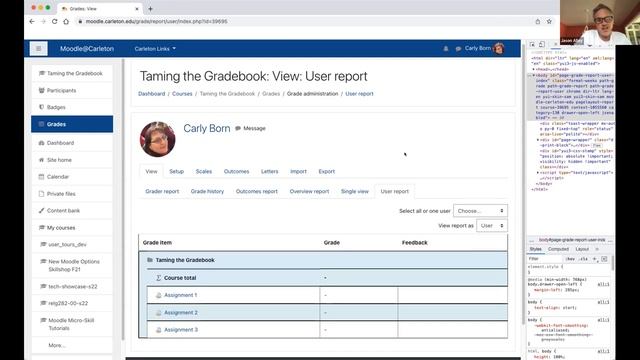640x360 pixels.
Task: Open the Overview report sub-tab
Action: click(309, 191)
